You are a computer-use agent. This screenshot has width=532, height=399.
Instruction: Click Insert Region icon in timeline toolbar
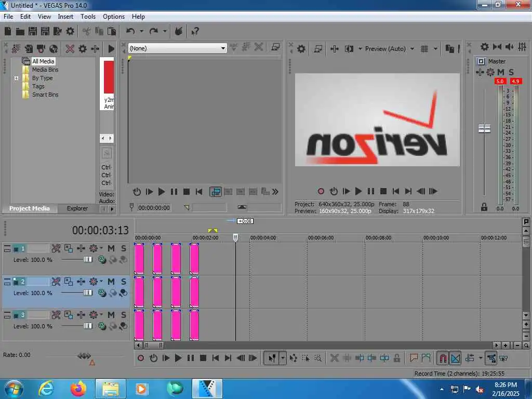pos(426,358)
